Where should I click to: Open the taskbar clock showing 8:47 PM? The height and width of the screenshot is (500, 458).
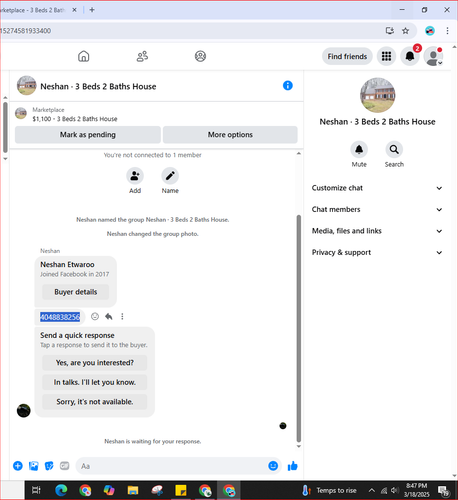click(416, 490)
